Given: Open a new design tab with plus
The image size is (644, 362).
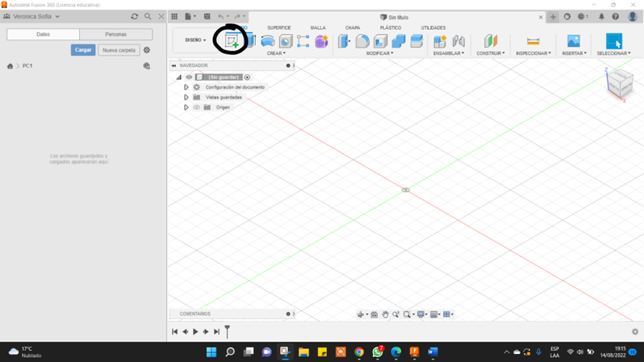Looking at the screenshot, I should (553, 17).
